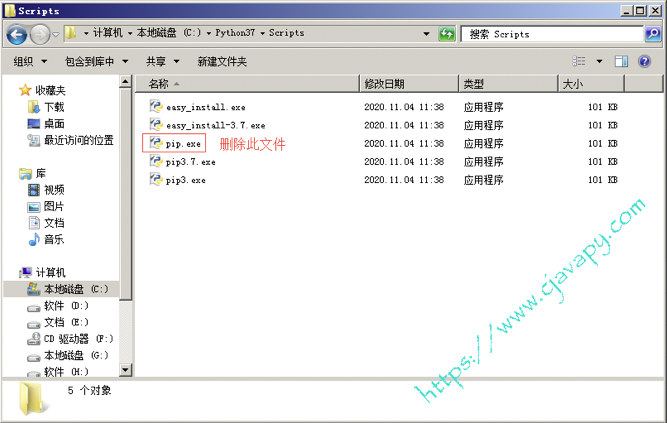Select the easy_install-3.7.exe file icon

pyautogui.click(x=156, y=124)
